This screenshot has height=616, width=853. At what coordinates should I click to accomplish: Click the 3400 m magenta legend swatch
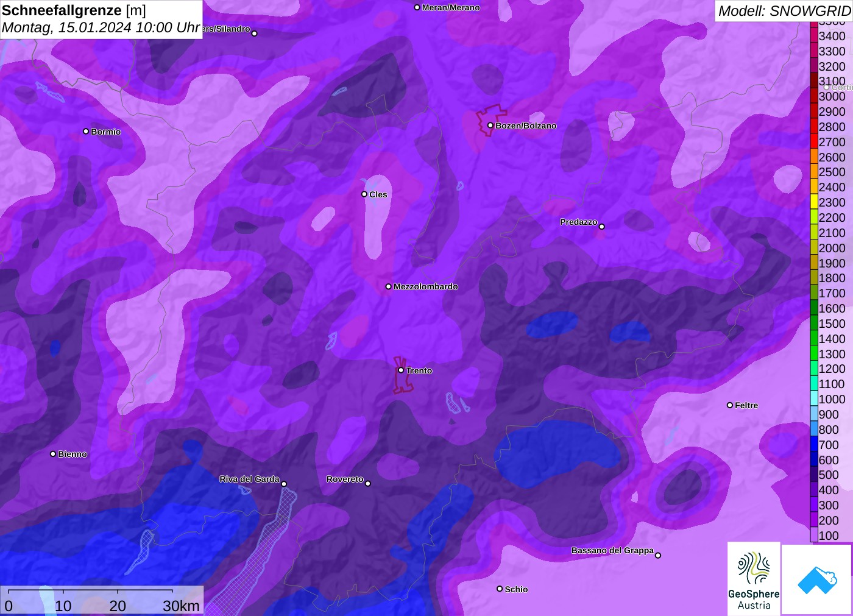tap(814, 36)
